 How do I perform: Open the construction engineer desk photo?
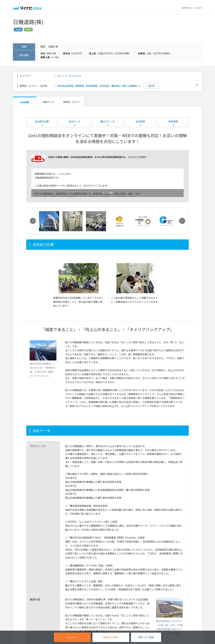(x=136, y=278)
